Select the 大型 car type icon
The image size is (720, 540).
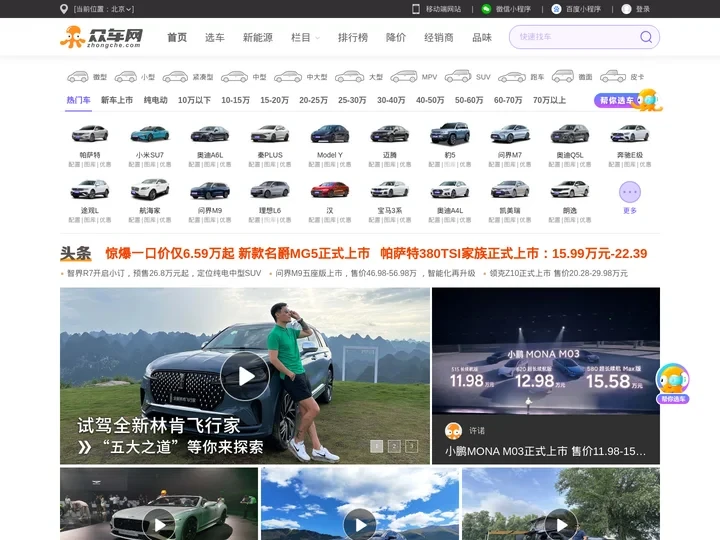point(349,77)
